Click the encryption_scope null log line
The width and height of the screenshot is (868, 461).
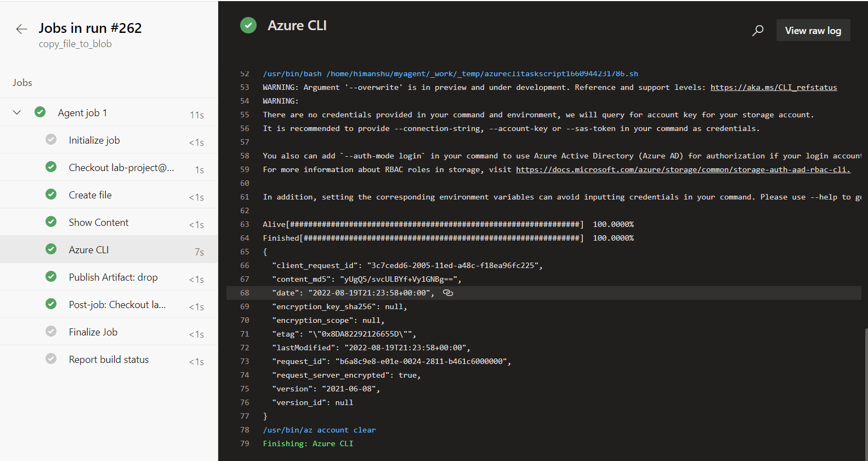(328, 320)
